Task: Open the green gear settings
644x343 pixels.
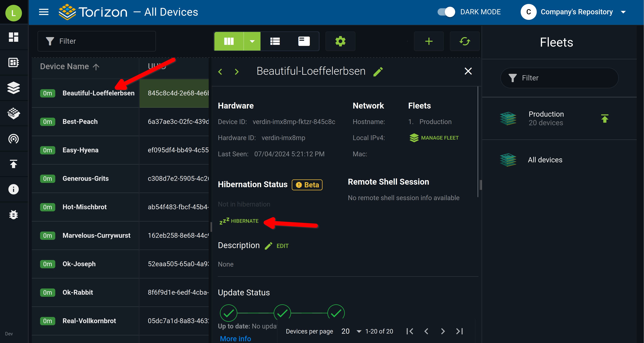Action: coord(340,41)
